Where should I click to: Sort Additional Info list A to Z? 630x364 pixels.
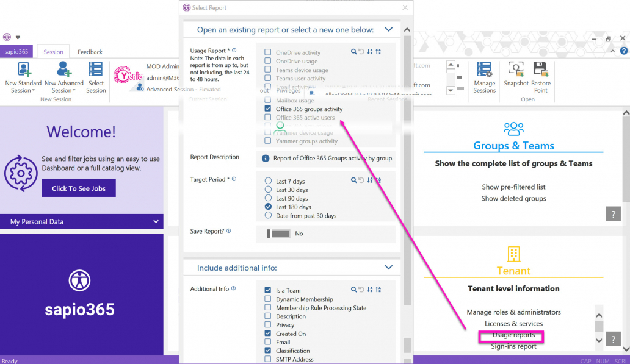click(370, 290)
